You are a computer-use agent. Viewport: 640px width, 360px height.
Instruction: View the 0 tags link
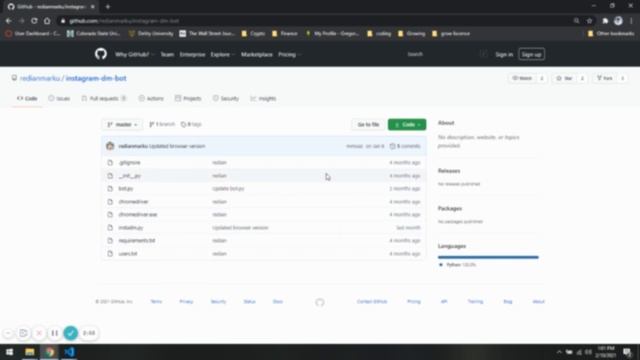tap(191, 124)
